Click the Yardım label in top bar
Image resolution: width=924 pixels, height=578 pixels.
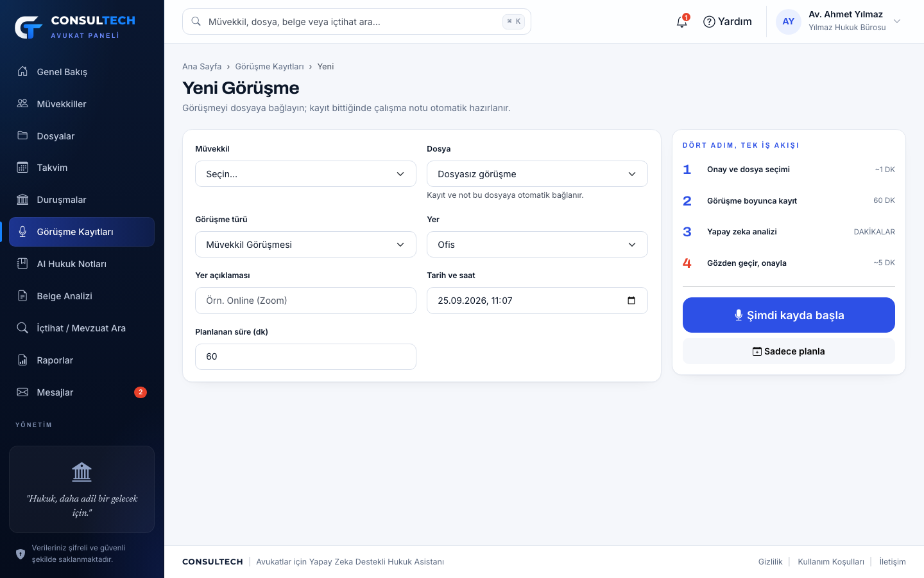(x=735, y=22)
